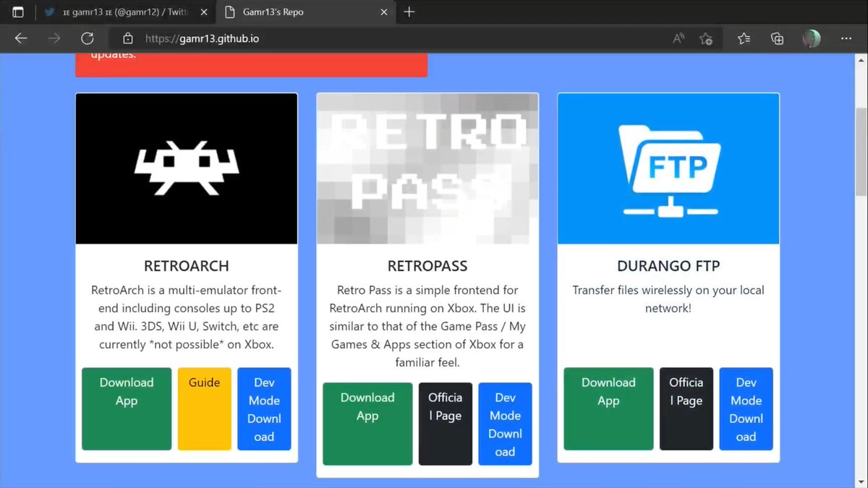Open the browser Settings and more menu
The width and height of the screenshot is (868, 488).
846,38
